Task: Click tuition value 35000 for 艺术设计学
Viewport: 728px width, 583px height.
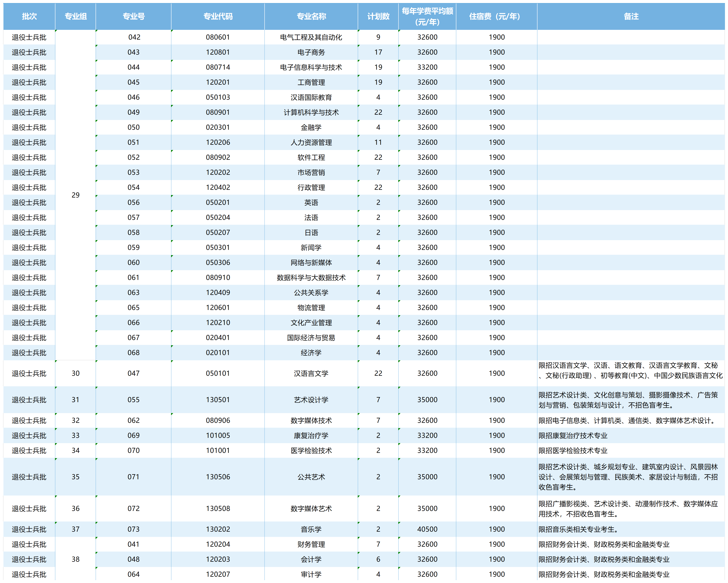Action: [x=428, y=399]
